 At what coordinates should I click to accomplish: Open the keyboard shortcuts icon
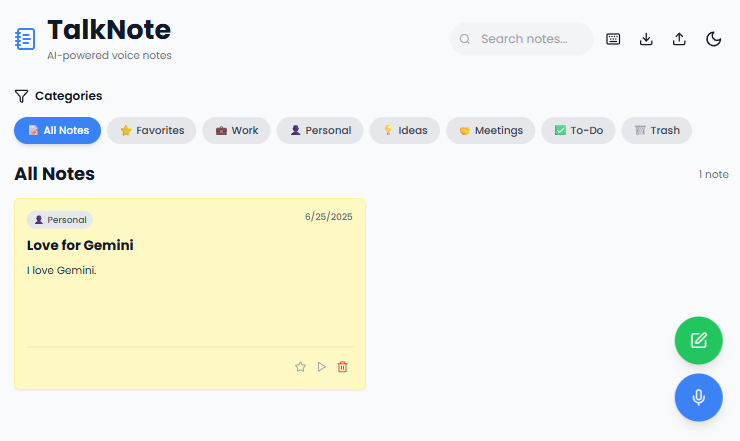tap(613, 39)
